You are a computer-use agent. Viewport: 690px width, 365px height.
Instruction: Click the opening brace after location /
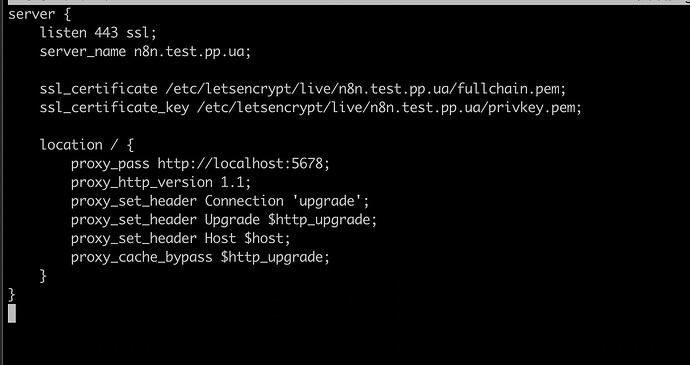tap(130, 145)
